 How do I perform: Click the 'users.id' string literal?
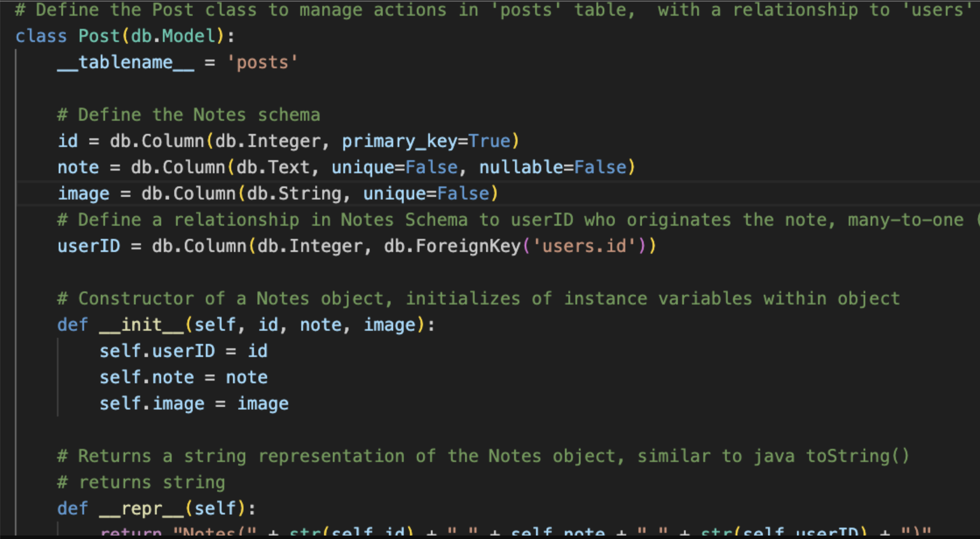coord(585,246)
